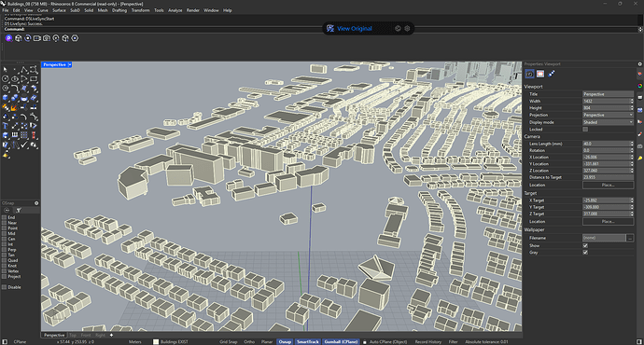
Task: Tick the Locked viewport checkbox
Action: tap(585, 130)
